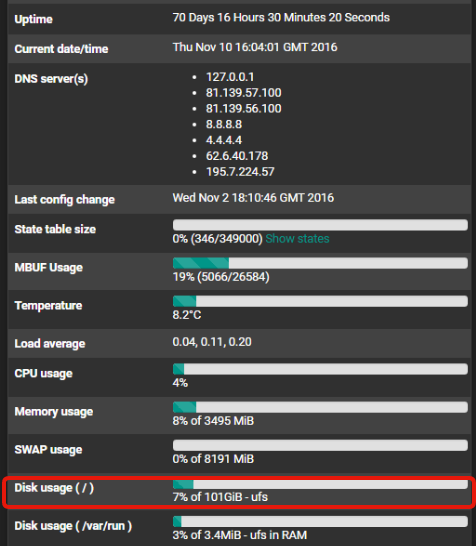The width and height of the screenshot is (476, 546).
Task: Click the Load average values
Action: [x=212, y=342]
